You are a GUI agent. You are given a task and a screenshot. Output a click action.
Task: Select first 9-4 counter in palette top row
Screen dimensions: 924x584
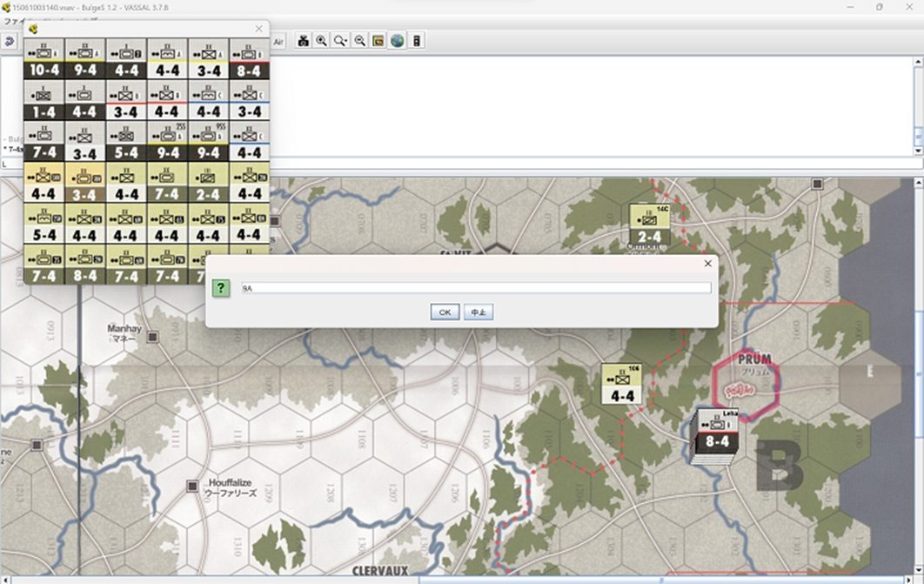[85, 59]
